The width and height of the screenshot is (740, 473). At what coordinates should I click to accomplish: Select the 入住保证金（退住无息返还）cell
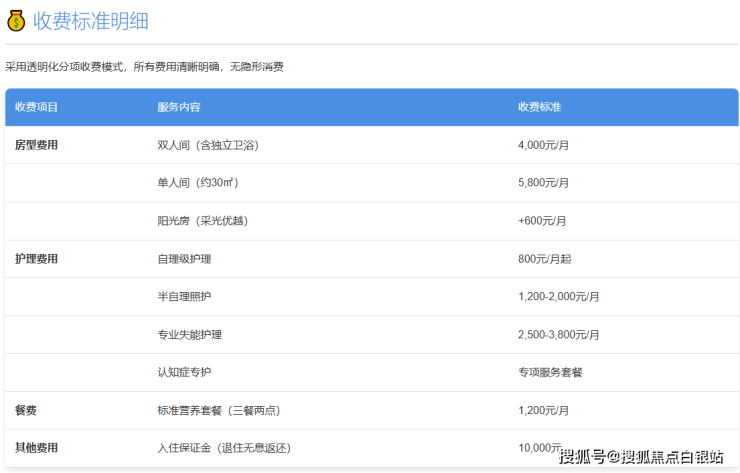(224, 448)
